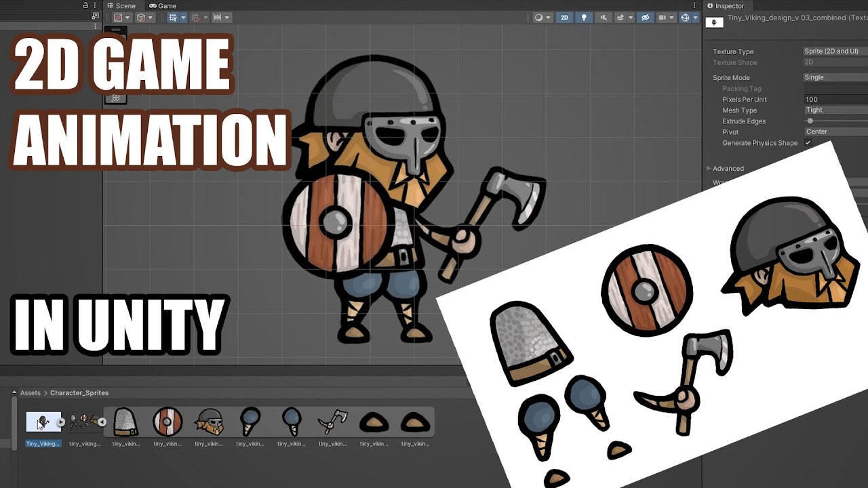Open the draw mode dropdown arrow

tap(127, 18)
